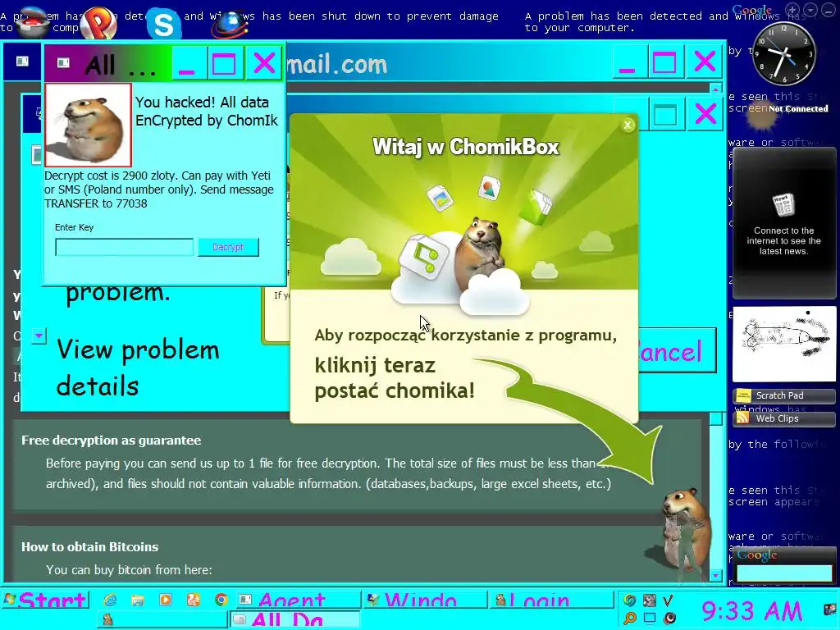Open the media player quick launch icon
This screenshot has width=840, height=630.
pyautogui.click(x=166, y=600)
